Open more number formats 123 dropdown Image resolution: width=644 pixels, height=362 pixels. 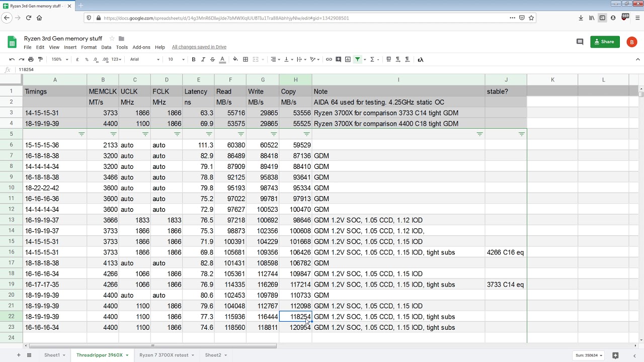117,59
